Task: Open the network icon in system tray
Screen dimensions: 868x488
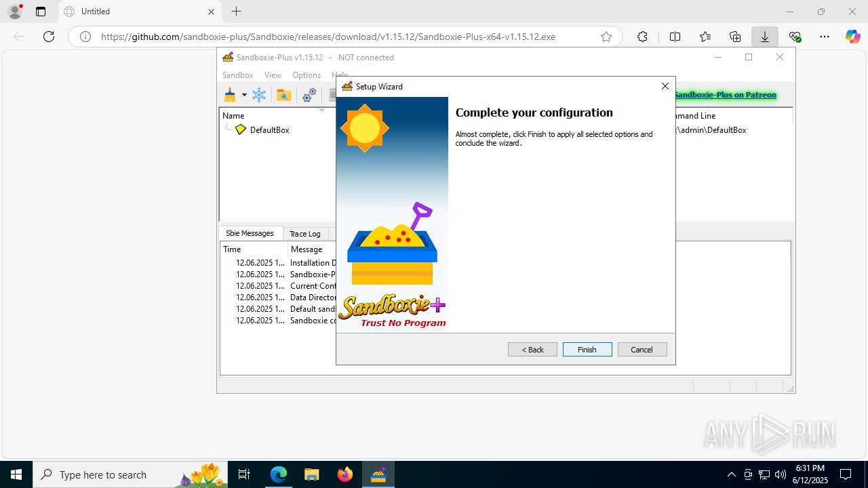Action: 764,474
